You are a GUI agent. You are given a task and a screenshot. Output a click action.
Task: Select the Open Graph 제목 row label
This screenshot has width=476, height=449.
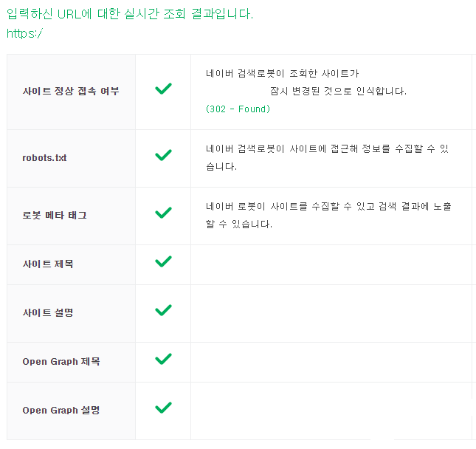point(61,362)
